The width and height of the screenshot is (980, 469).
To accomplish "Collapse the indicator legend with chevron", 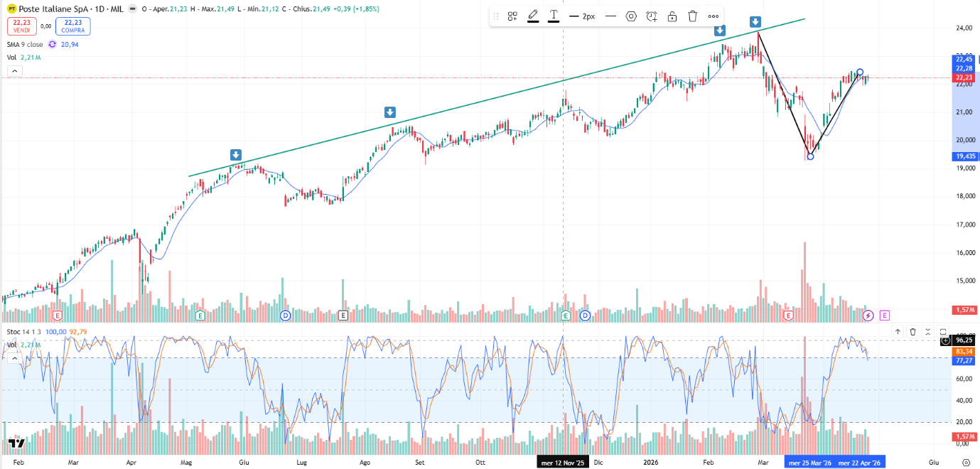I will [14, 70].
